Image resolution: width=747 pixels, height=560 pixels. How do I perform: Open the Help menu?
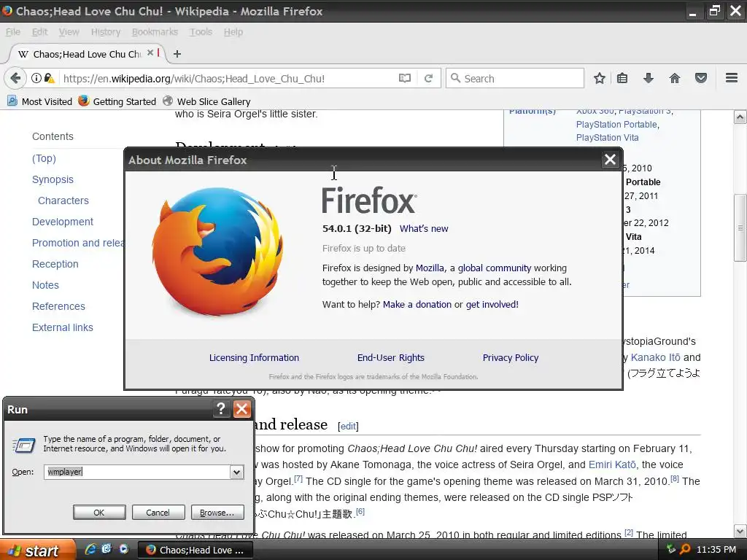[233, 32]
